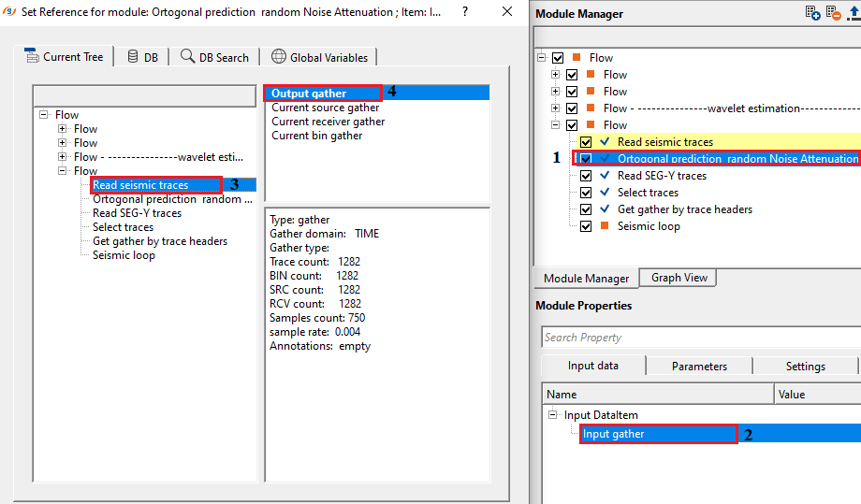The image size is (861, 504).
Task: Select Current source gather in the list
Action: pos(325,108)
